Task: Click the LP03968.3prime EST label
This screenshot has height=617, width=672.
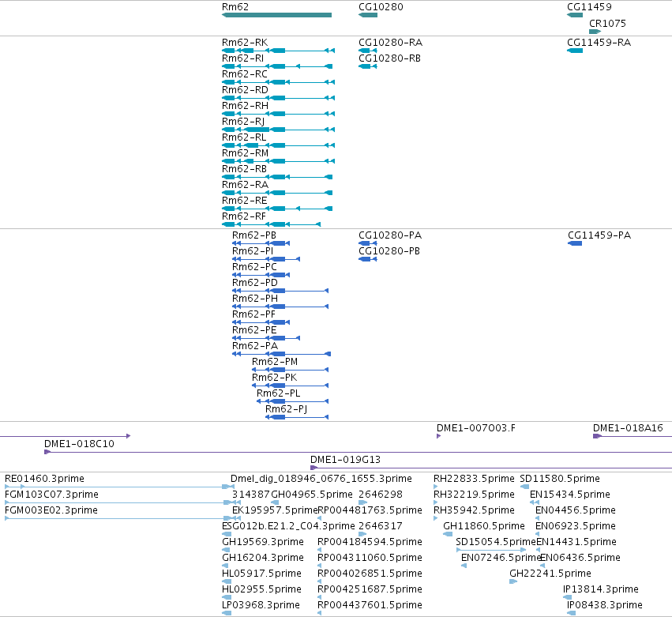Action: coord(261,605)
